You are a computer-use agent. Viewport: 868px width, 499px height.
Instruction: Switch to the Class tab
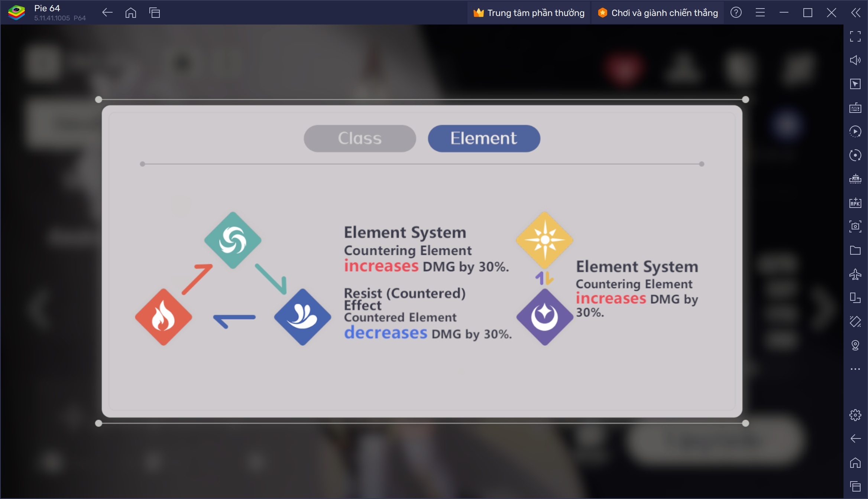click(x=360, y=138)
